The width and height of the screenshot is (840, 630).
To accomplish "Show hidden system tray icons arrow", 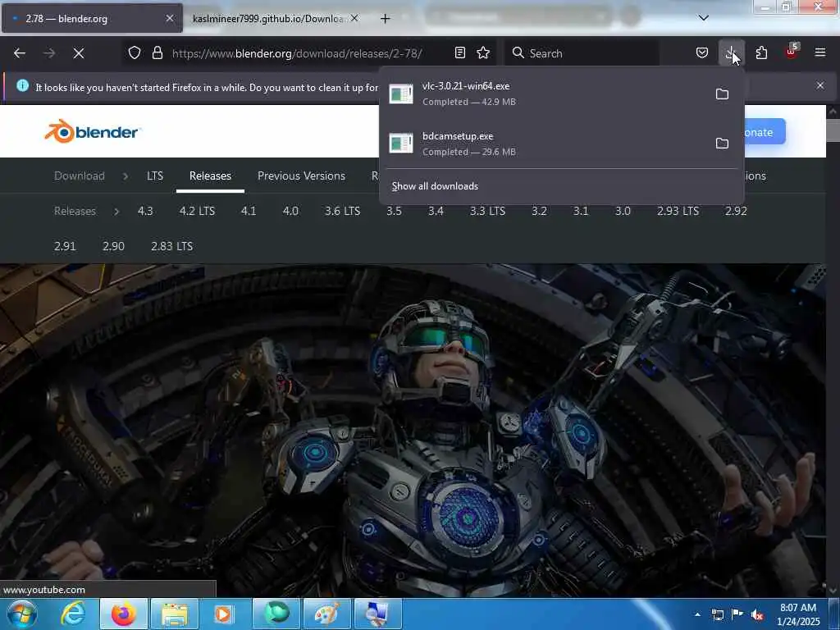I will point(697,614).
